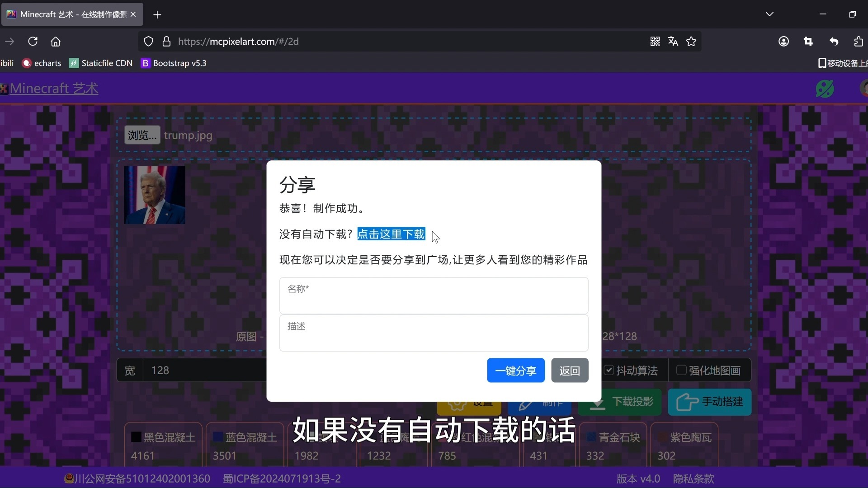The width and height of the screenshot is (868, 488).
Task: Open the tab list dropdown chevron
Action: pos(770,14)
